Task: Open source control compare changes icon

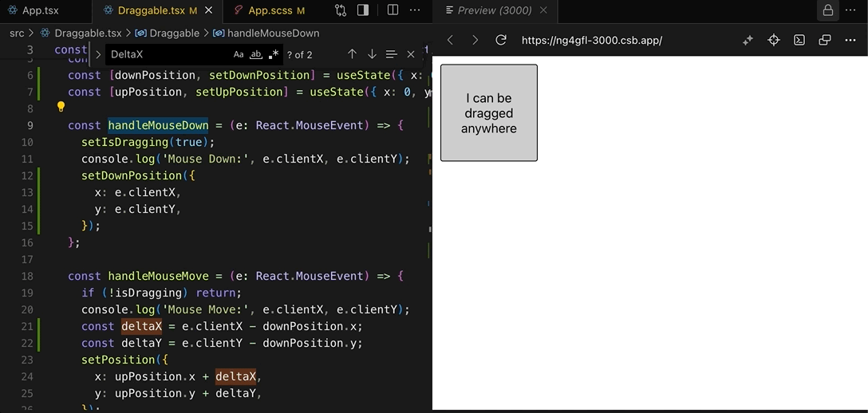Action: [341, 10]
